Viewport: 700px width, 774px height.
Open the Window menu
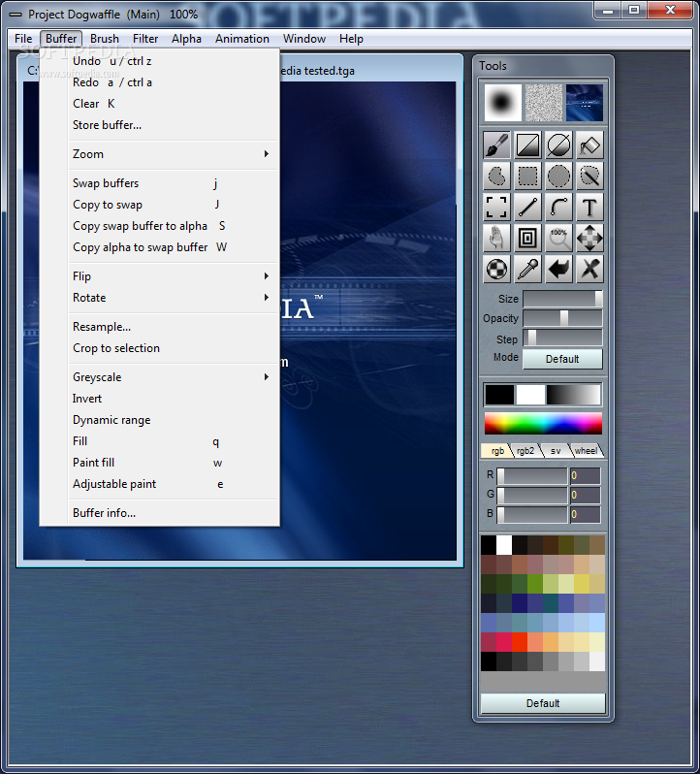[303, 39]
